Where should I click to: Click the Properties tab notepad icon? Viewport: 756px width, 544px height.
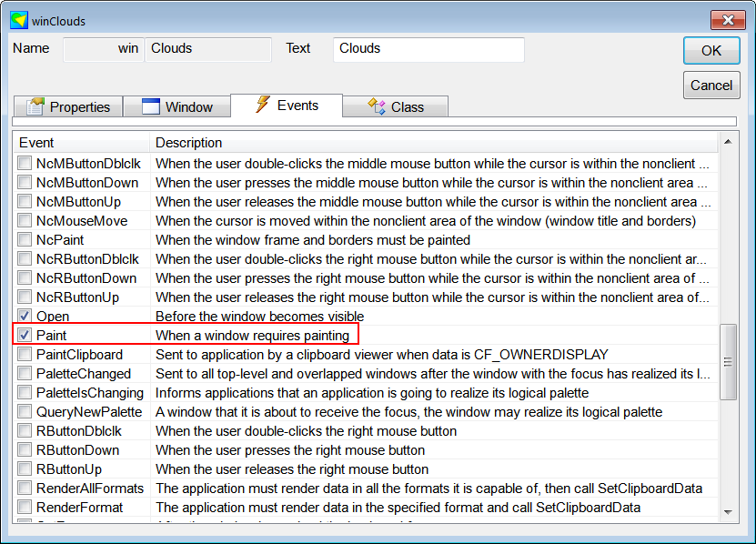[x=35, y=106]
